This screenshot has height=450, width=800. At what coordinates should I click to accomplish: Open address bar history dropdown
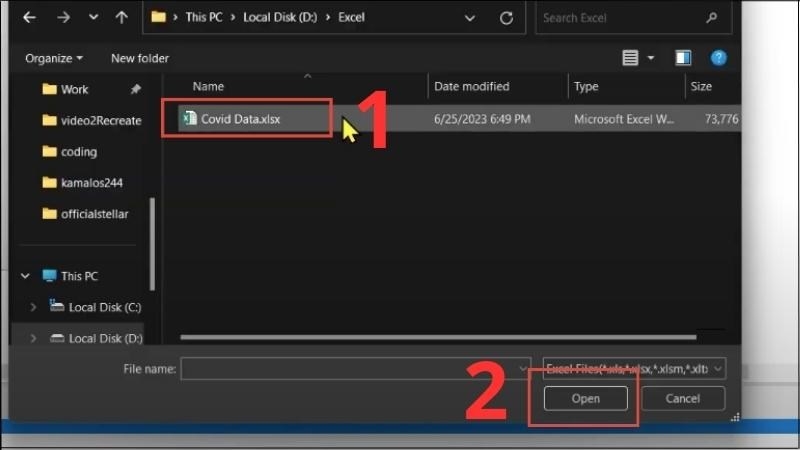pos(470,18)
